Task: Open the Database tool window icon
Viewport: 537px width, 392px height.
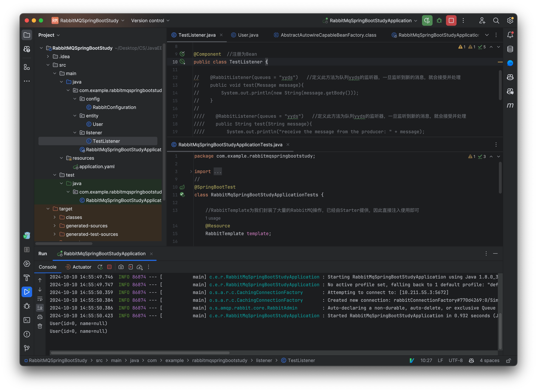Action: coord(510,49)
